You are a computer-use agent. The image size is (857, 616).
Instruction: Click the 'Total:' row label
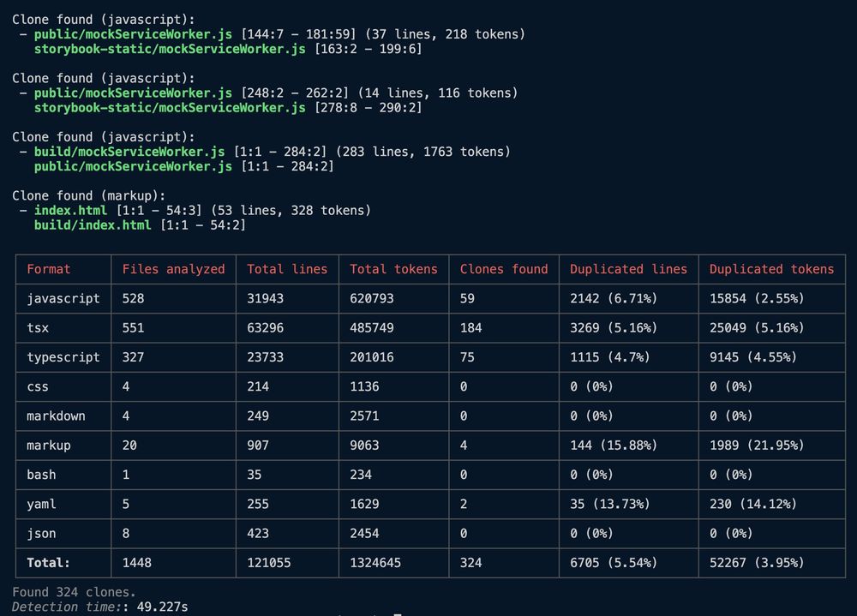click(x=49, y=563)
